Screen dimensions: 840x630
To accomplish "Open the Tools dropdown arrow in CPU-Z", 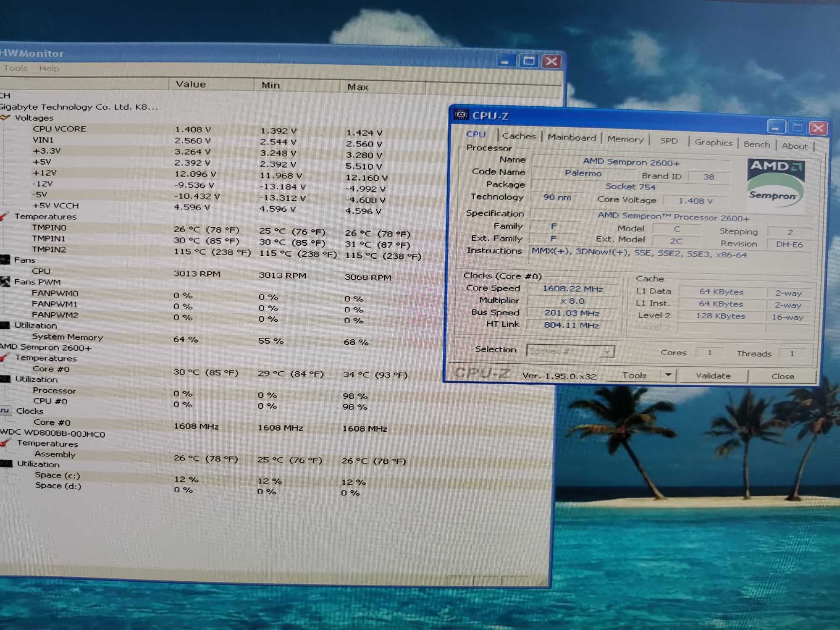I will (x=668, y=375).
